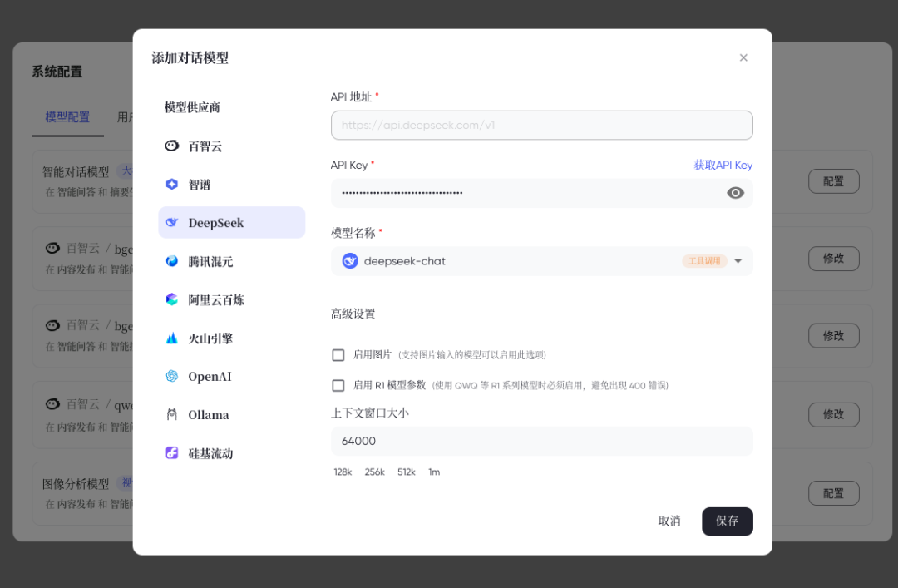
Task: Select Ollama as model provider
Action: click(x=231, y=415)
